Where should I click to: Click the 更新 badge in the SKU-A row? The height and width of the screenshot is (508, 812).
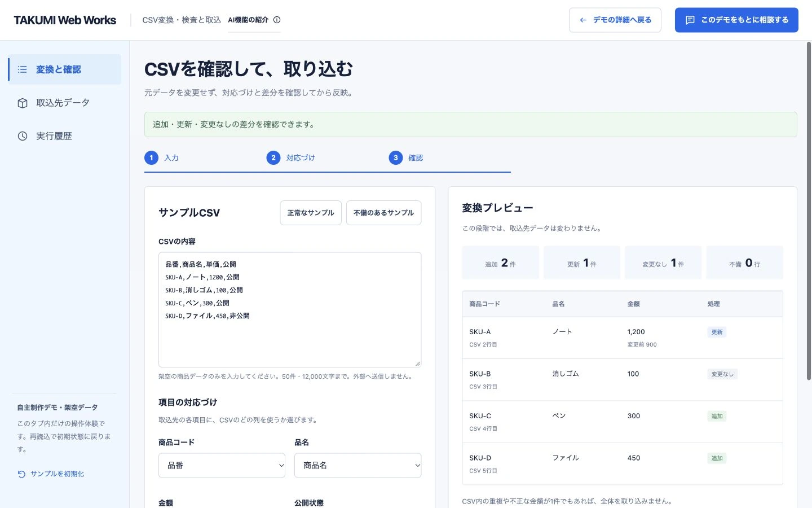(717, 332)
